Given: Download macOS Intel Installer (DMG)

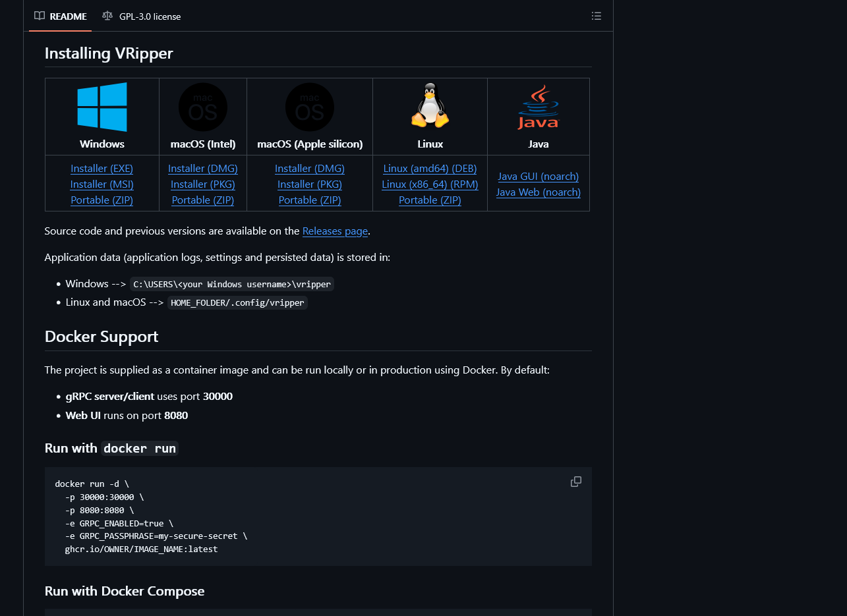Looking at the screenshot, I should pos(203,169).
